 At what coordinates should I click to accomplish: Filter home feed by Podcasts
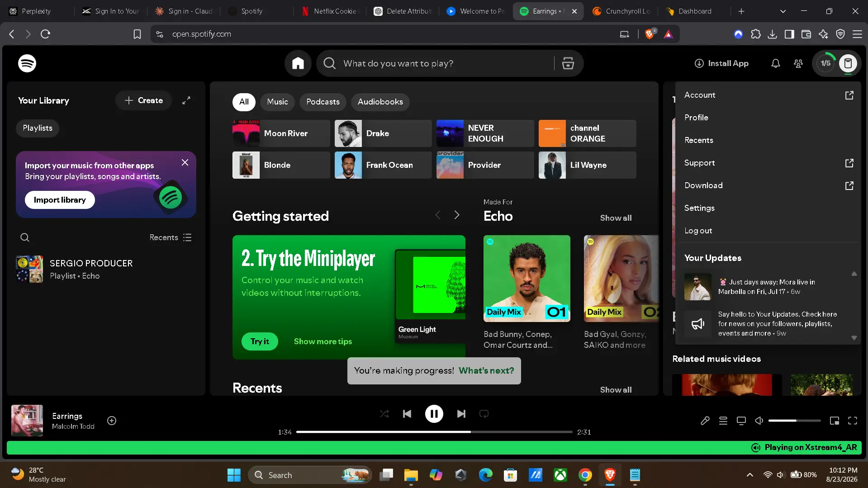point(323,102)
